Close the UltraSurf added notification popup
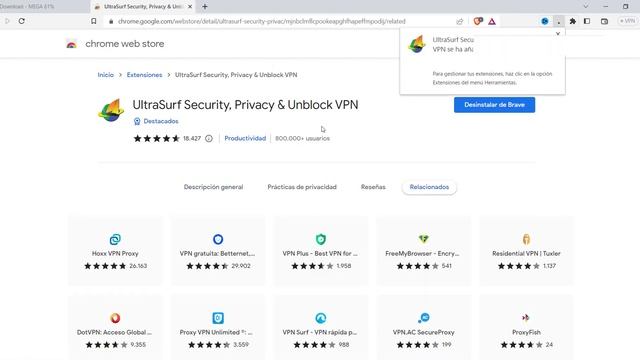The height and width of the screenshot is (360, 640). (x=558, y=34)
